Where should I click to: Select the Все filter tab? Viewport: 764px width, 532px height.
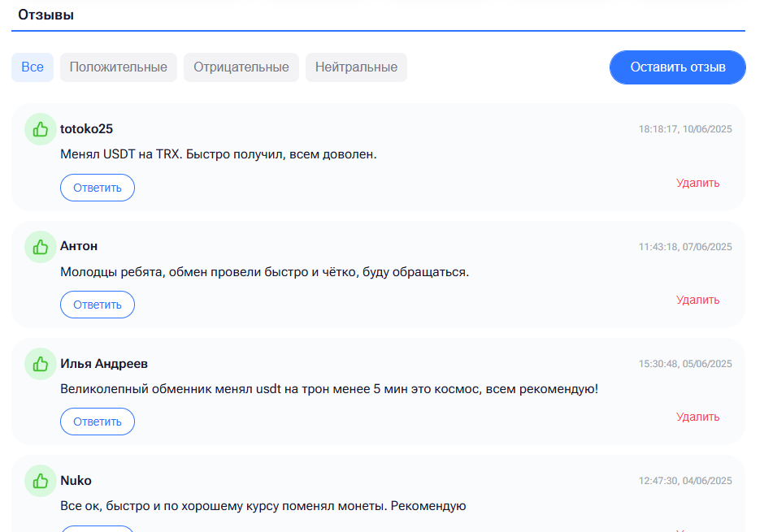coord(33,67)
